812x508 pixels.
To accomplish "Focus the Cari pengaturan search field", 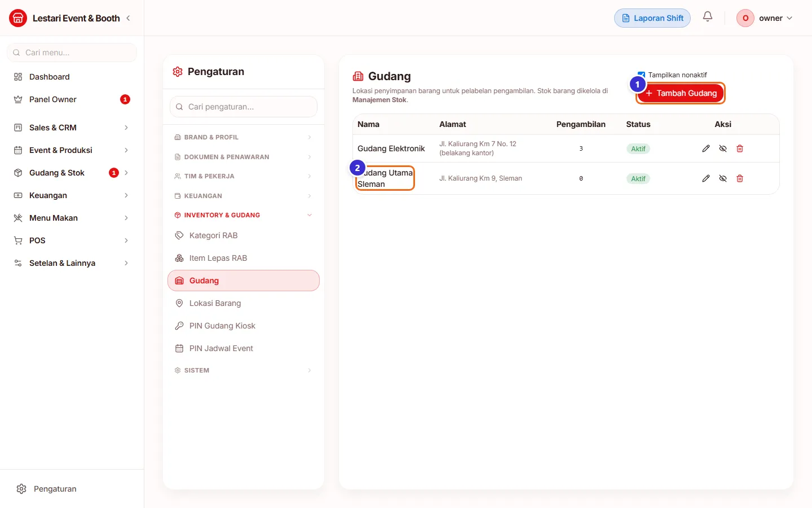I will coord(244,107).
